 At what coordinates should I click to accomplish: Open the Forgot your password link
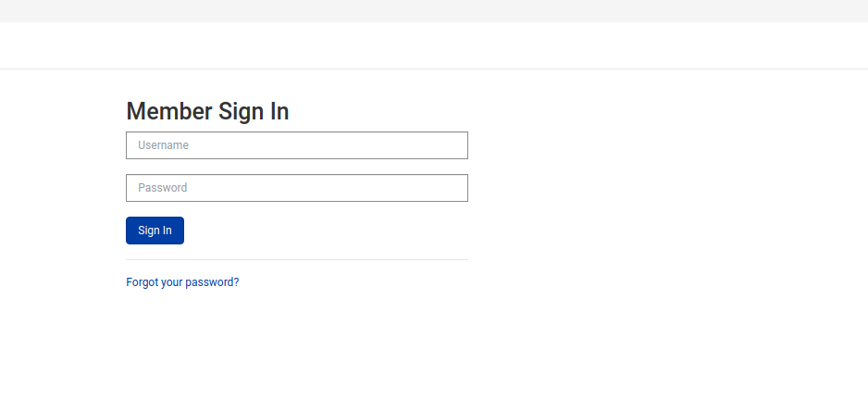pos(182,282)
